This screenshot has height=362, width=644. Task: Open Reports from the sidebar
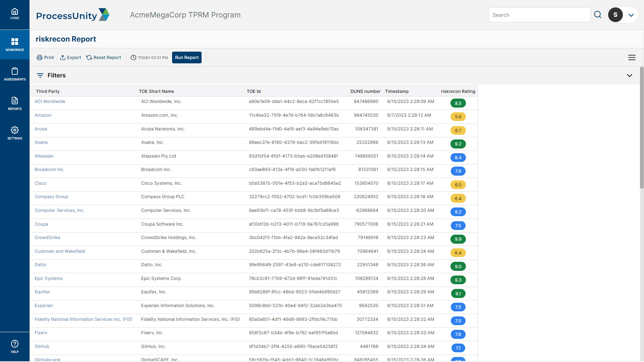pyautogui.click(x=15, y=104)
